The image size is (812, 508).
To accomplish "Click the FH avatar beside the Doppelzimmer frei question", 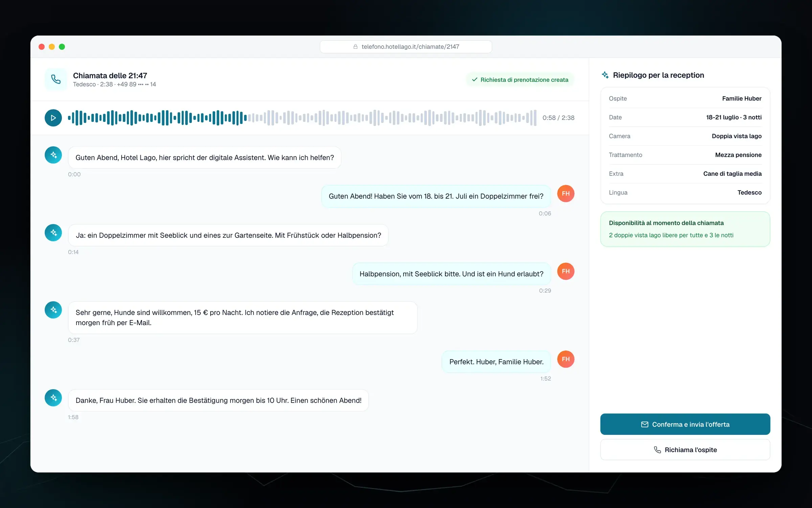I will [x=566, y=194].
